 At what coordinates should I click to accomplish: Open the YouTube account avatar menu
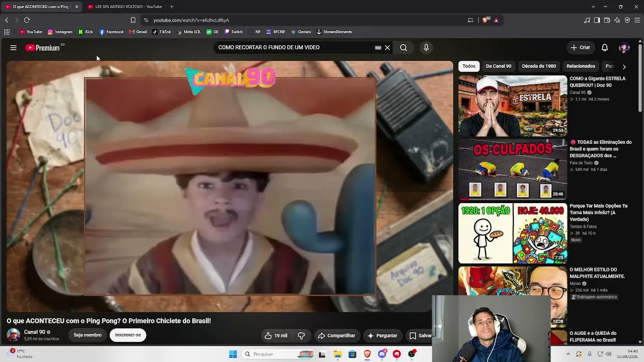tap(624, 48)
